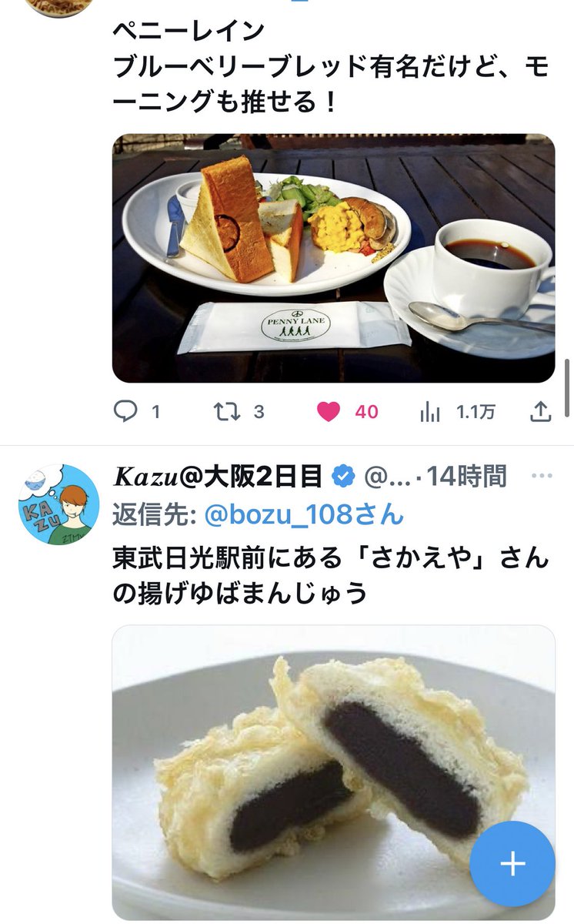
Task: Open the fried yuba manju photo
Action: (x=334, y=772)
